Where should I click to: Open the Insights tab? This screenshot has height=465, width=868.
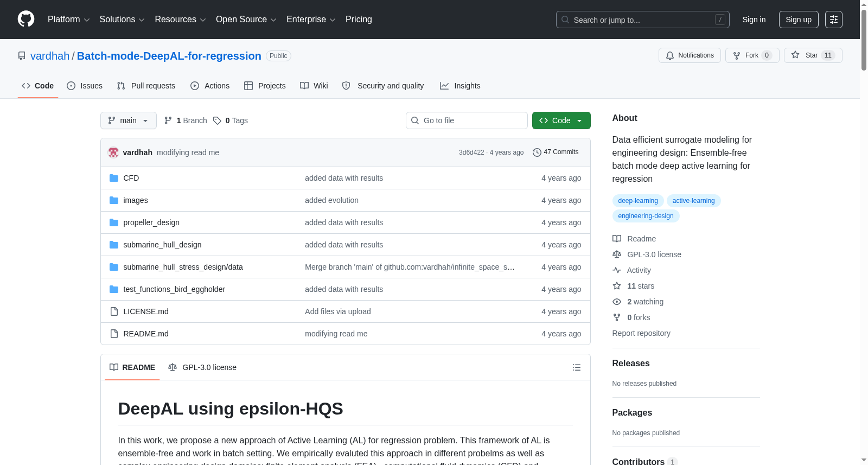[x=460, y=86]
